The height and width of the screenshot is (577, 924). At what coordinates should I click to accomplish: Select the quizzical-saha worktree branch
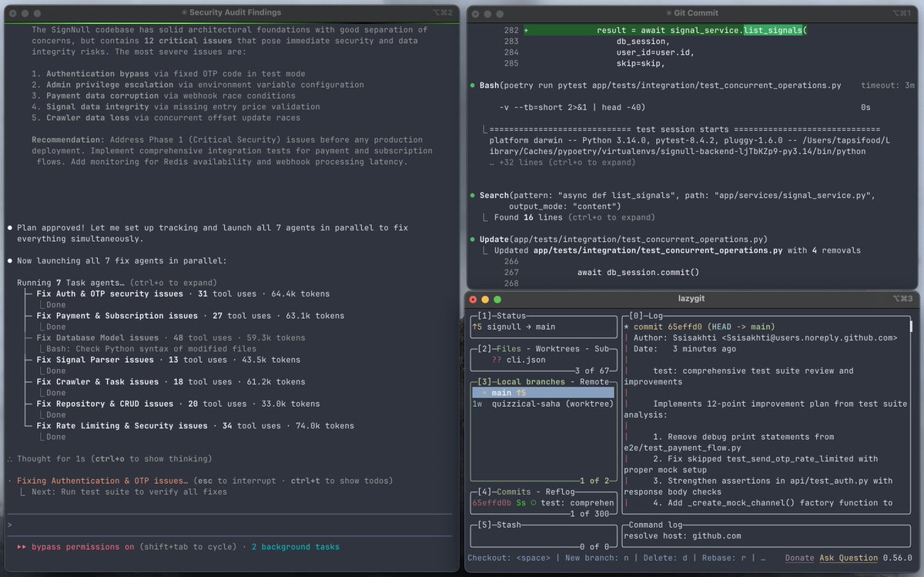543,403
